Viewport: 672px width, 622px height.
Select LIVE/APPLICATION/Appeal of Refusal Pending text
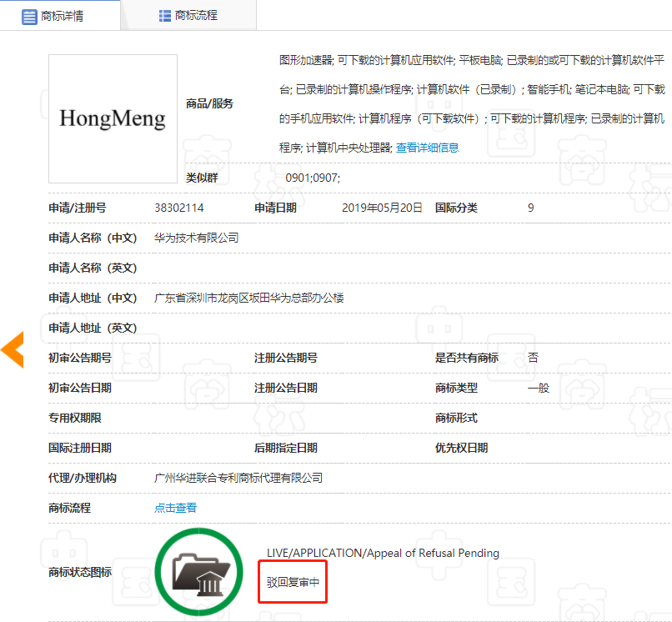click(383, 553)
